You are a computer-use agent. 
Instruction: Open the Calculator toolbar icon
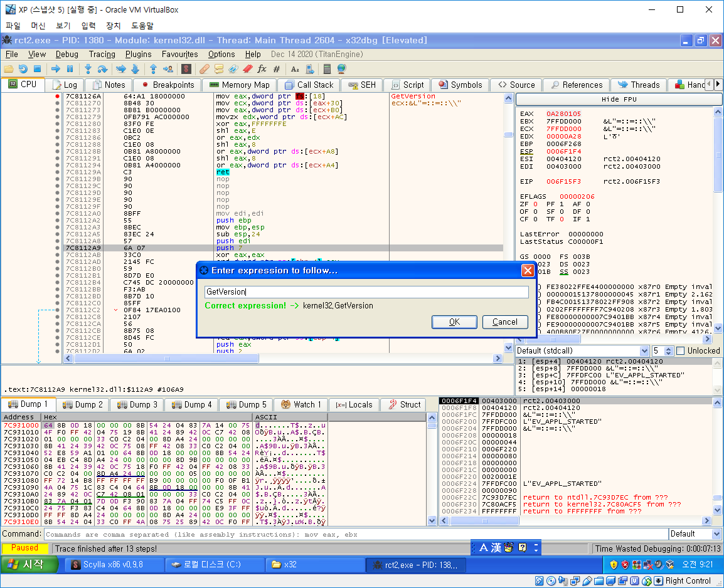click(327, 69)
